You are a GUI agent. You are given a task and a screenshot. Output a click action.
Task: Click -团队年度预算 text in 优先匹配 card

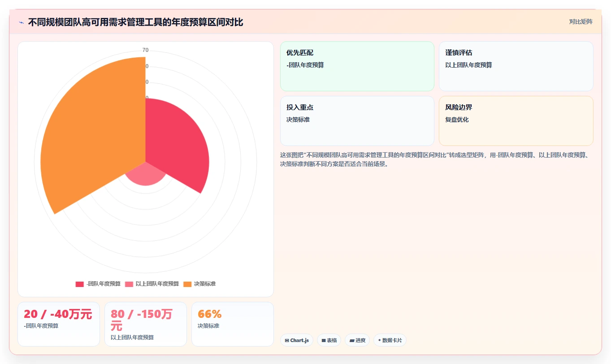305,65
